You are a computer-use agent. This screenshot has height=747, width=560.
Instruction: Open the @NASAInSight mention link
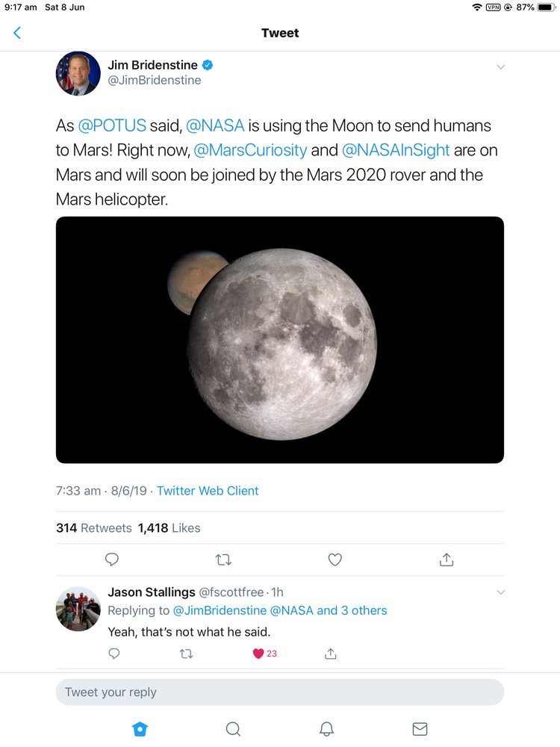(x=396, y=150)
